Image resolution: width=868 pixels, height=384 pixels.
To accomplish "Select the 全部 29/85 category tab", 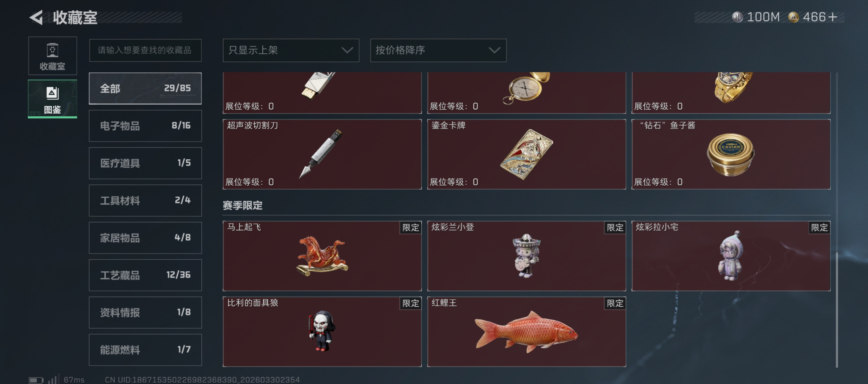I will point(145,88).
